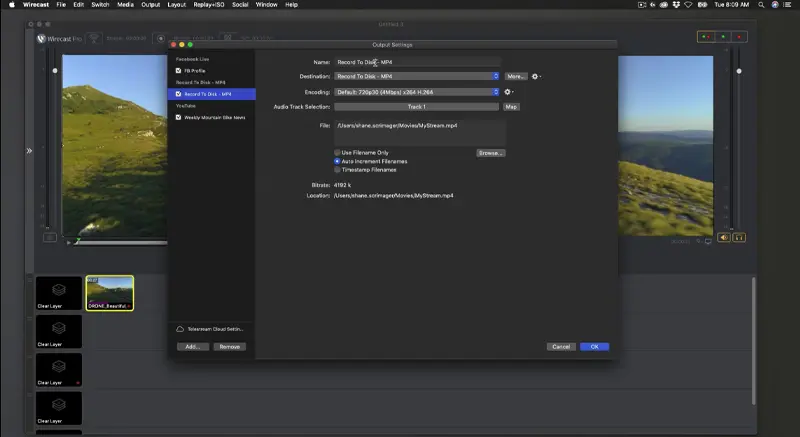Viewport: 800px width, 437px height.
Task: Click the screen recording menu bar icon
Action: [x=642, y=5]
